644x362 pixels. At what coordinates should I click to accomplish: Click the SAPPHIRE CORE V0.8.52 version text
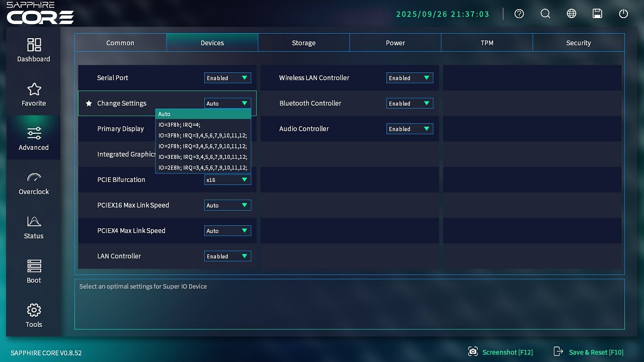(46, 353)
